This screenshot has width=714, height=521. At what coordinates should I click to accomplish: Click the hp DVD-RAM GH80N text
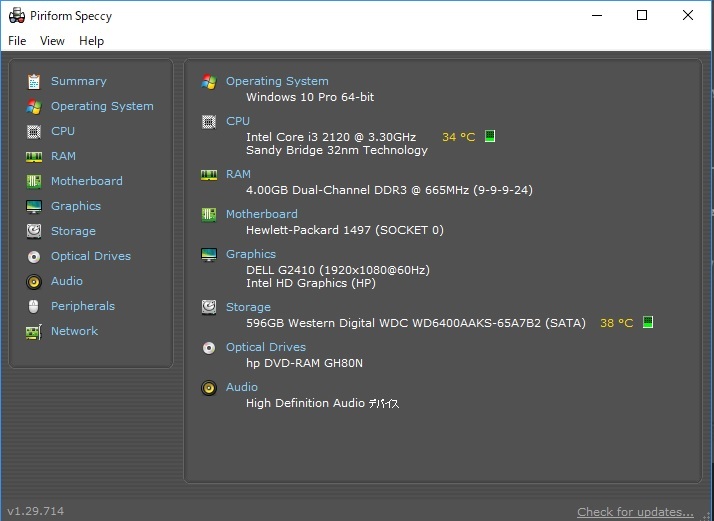coord(305,363)
